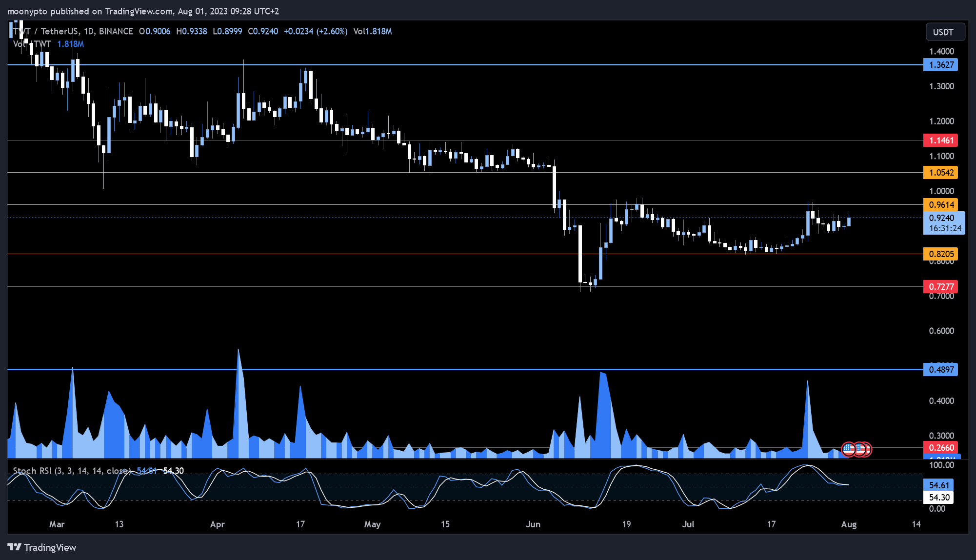Click the 14 date label after Aug

click(916, 524)
